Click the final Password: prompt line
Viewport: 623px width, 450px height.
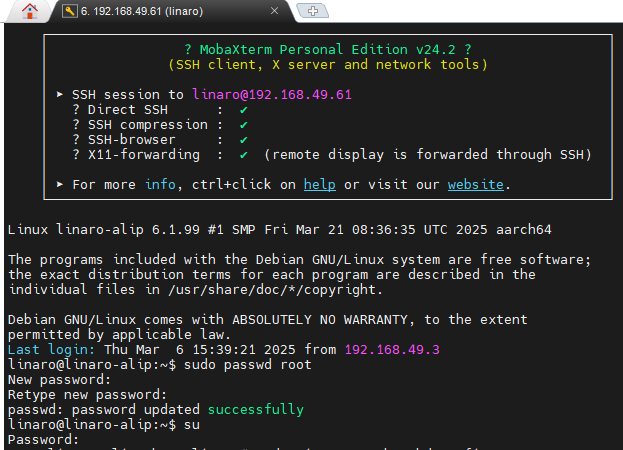44,440
